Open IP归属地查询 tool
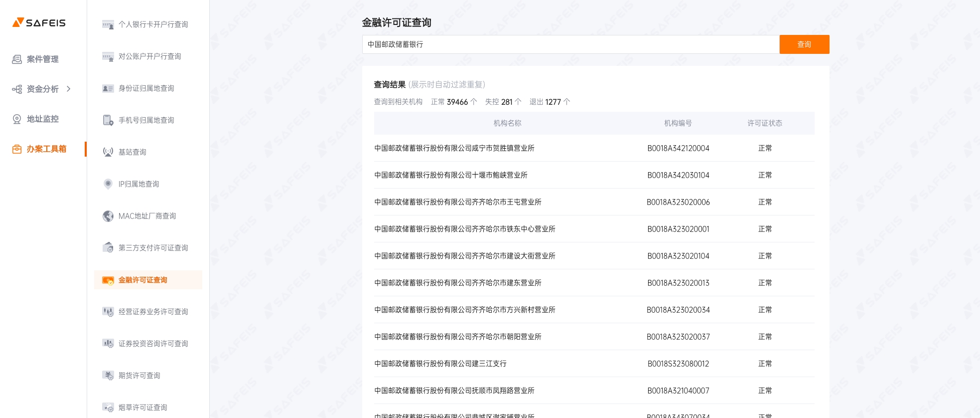This screenshot has height=418, width=980. (x=139, y=184)
